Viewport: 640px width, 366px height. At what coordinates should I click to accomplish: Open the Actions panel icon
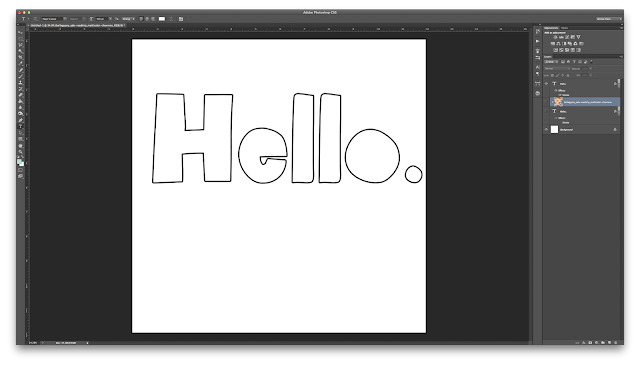(538, 41)
